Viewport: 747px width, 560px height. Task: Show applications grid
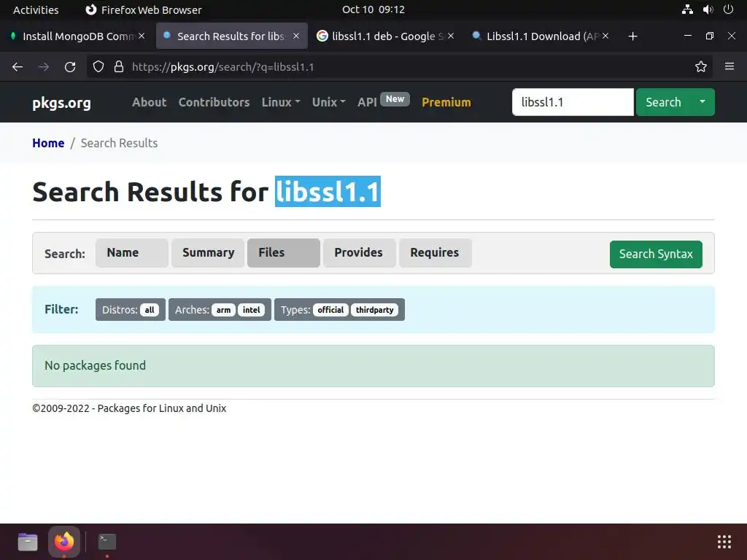click(724, 542)
